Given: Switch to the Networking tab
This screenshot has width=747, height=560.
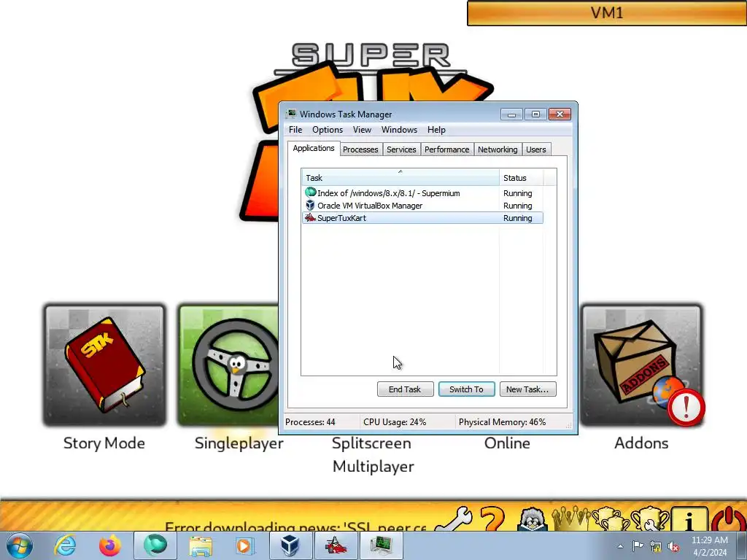Looking at the screenshot, I should click(x=498, y=149).
